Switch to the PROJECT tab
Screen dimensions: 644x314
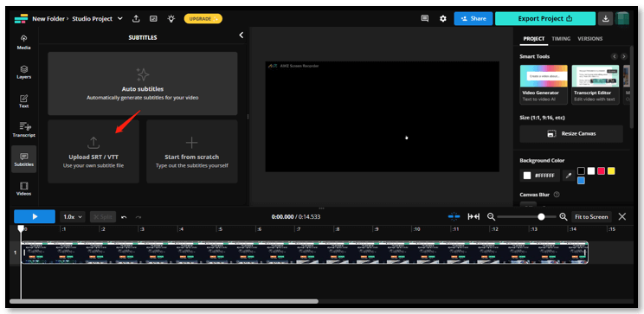coord(533,39)
